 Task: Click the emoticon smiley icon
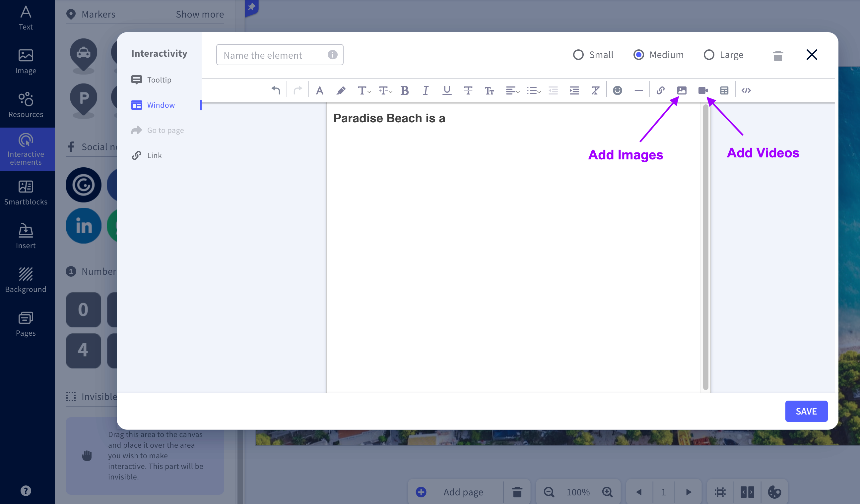[x=617, y=90]
